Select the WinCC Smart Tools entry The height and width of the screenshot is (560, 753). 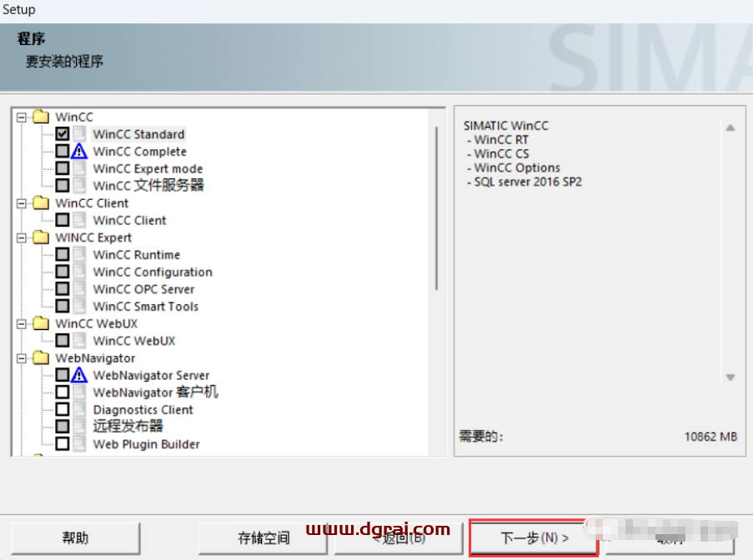(x=145, y=307)
